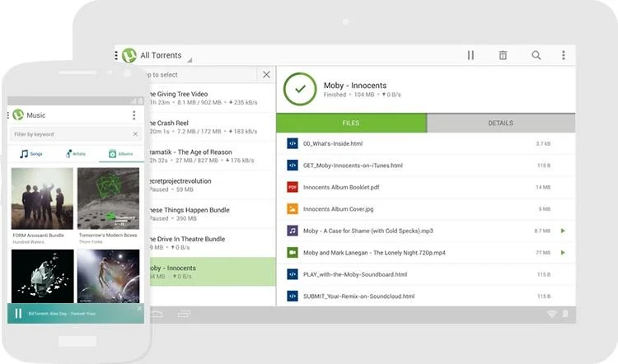Image resolution: width=618 pixels, height=364 pixels.
Task: Switch to the DETAILS tab
Action: click(x=500, y=124)
